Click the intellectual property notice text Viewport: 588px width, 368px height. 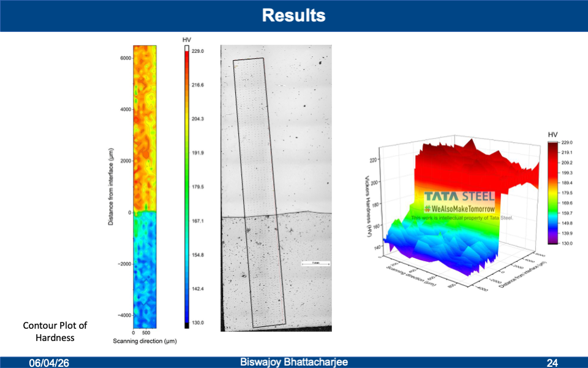[x=462, y=218]
